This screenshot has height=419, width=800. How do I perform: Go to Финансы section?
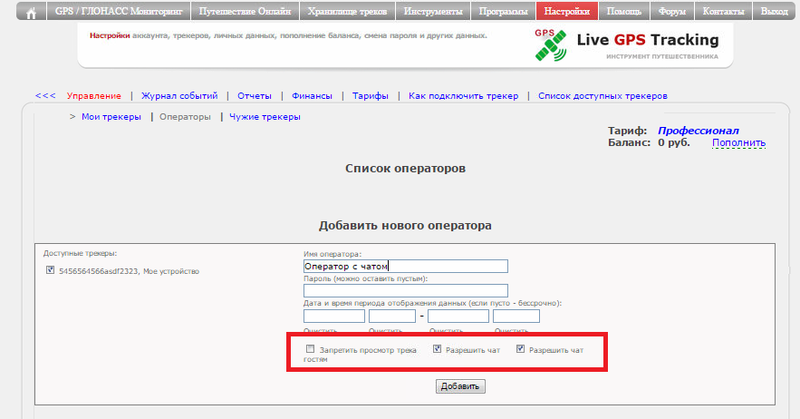pos(312,96)
